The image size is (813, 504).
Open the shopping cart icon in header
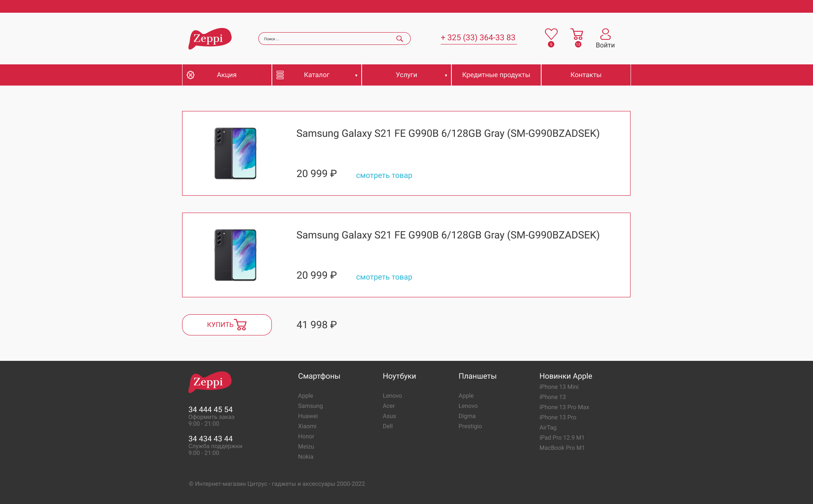tap(577, 34)
